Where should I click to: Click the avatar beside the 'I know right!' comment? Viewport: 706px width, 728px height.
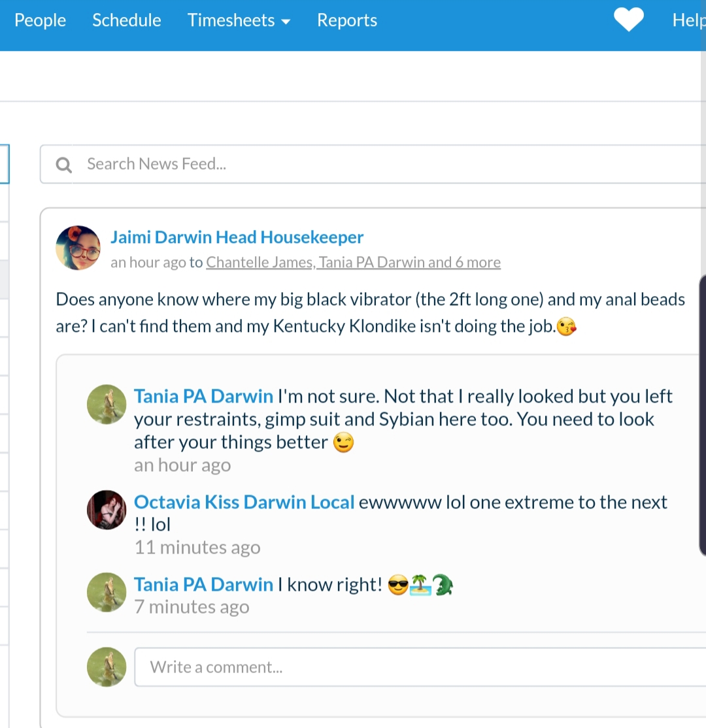click(x=107, y=592)
